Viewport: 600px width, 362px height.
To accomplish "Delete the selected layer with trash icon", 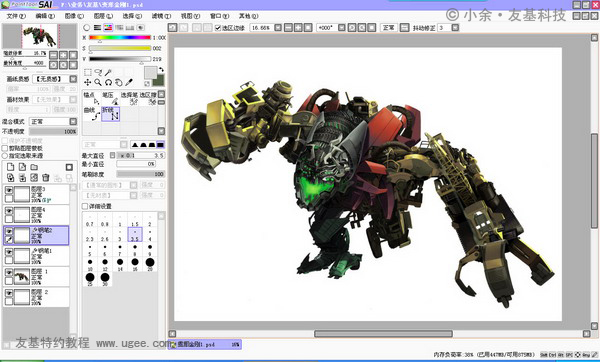I will 46,178.
